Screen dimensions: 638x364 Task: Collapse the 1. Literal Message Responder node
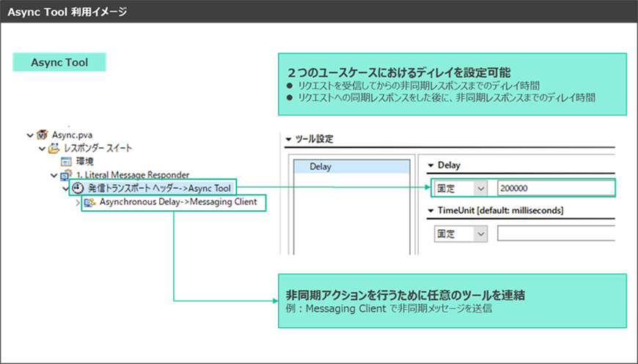pos(54,175)
